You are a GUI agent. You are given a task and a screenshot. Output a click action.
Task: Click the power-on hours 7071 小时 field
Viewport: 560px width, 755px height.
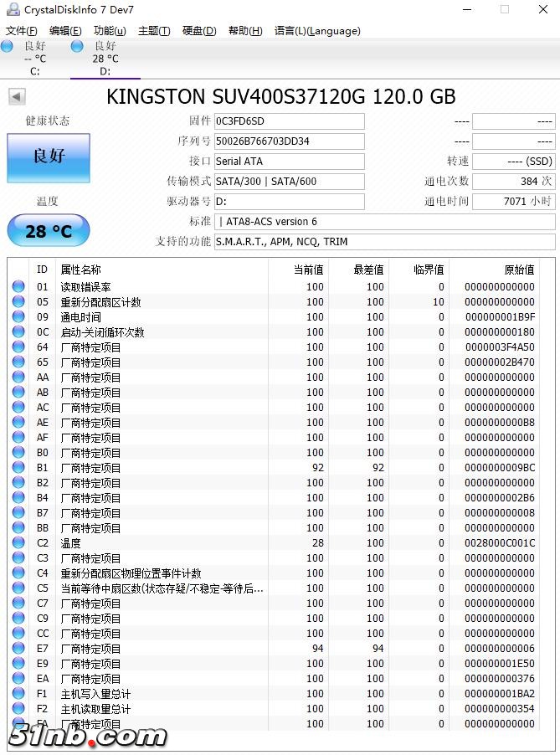(x=513, y=202)
